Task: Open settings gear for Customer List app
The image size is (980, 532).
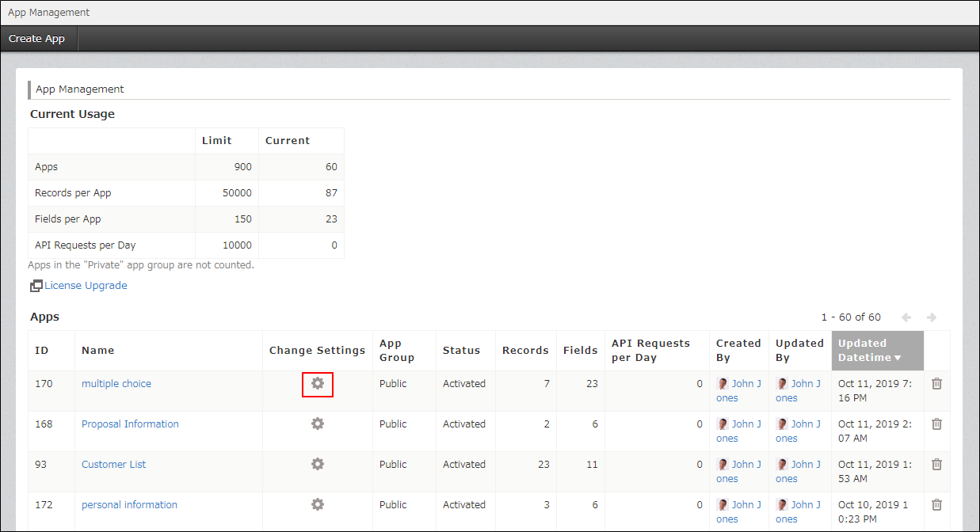Action: [318, 464]
